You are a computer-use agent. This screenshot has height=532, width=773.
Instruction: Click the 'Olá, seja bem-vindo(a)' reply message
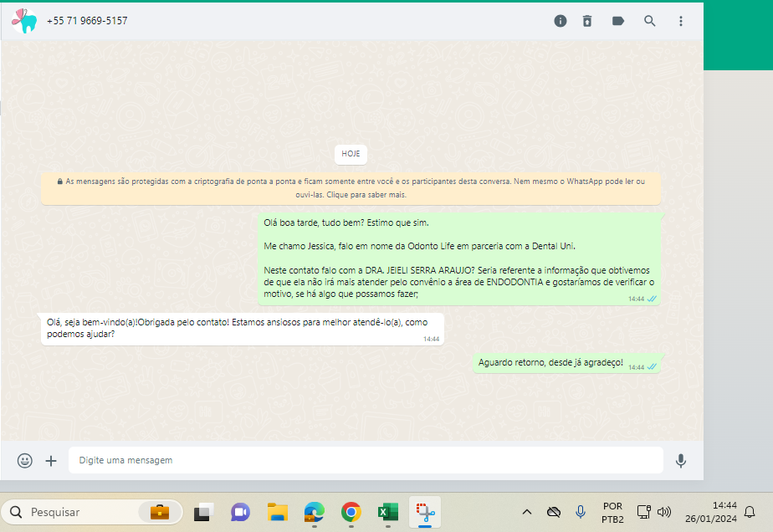242,329
